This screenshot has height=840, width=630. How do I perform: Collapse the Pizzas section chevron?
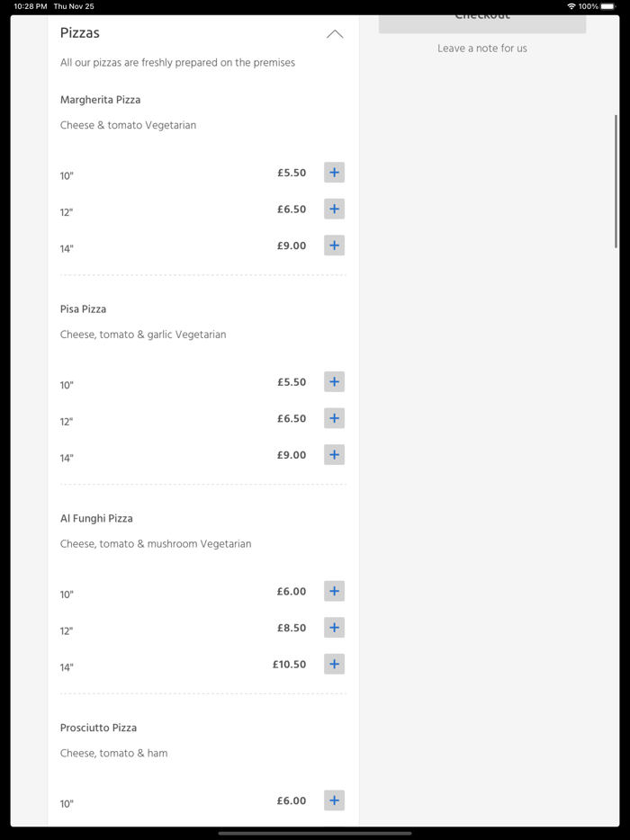pyautogui.click(x=335, y=34)
